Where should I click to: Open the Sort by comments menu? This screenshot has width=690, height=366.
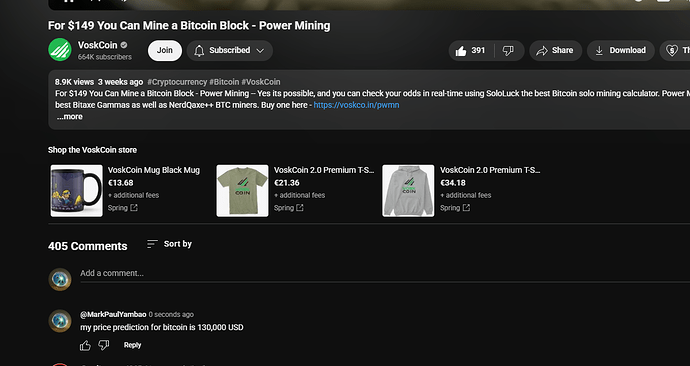click(169, 244)
